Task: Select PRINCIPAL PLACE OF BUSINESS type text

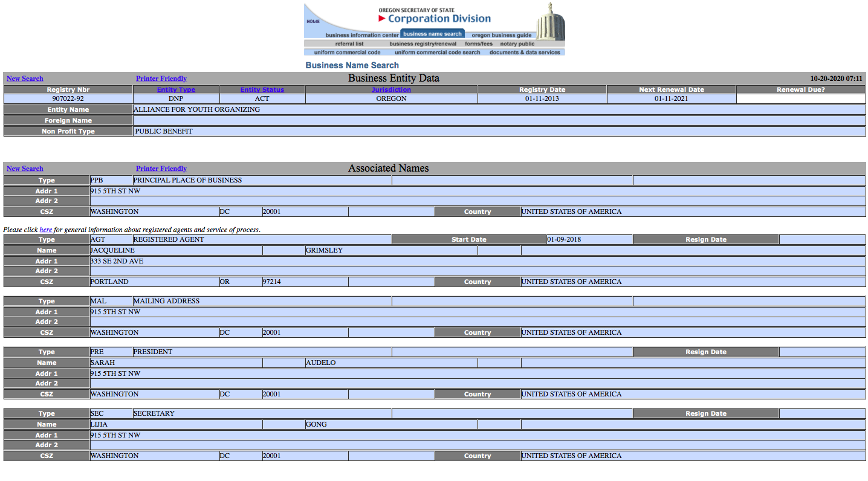Action: (188, 180)
